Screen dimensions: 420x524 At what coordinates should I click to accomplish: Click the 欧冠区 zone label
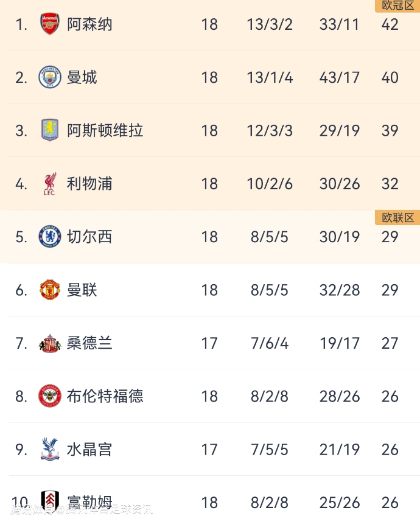coord(397,5)
